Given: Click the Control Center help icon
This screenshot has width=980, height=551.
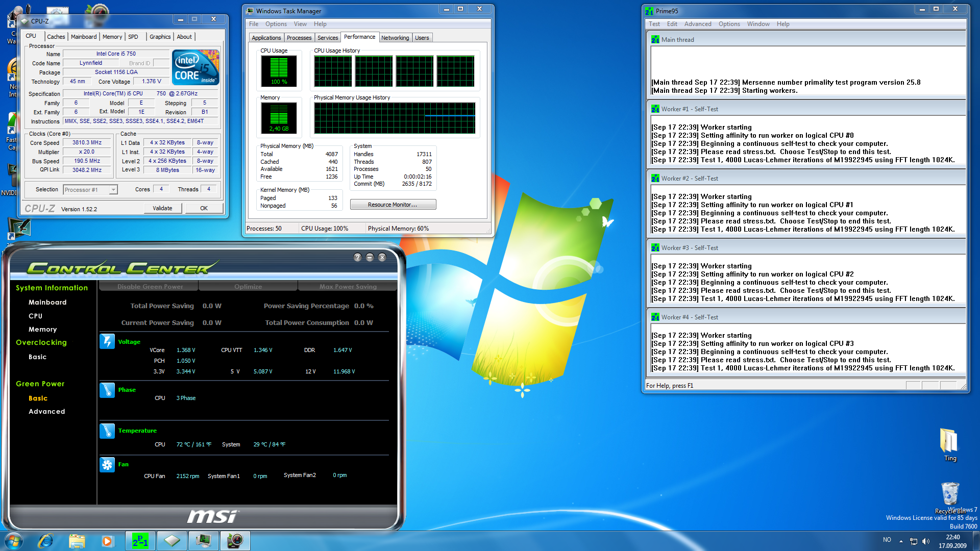Looking at the screenshot, I should [x=357, y=258].
